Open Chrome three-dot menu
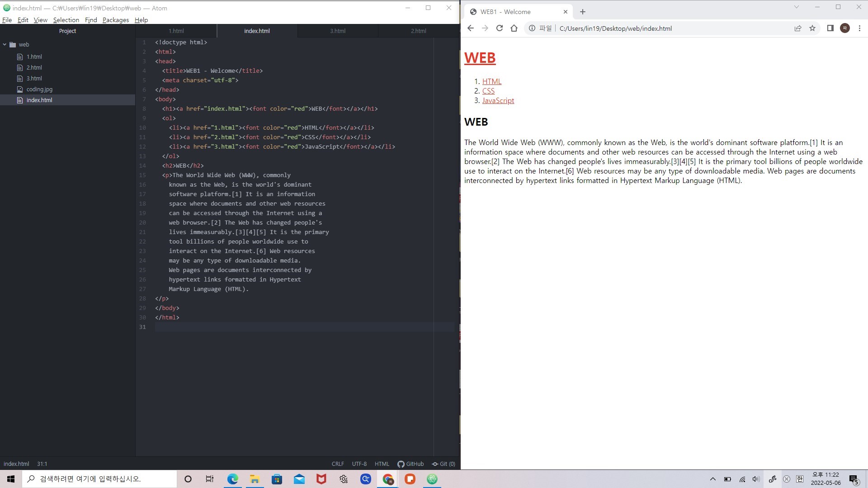Viewport: 868px width, 488px height. (859, 28)
